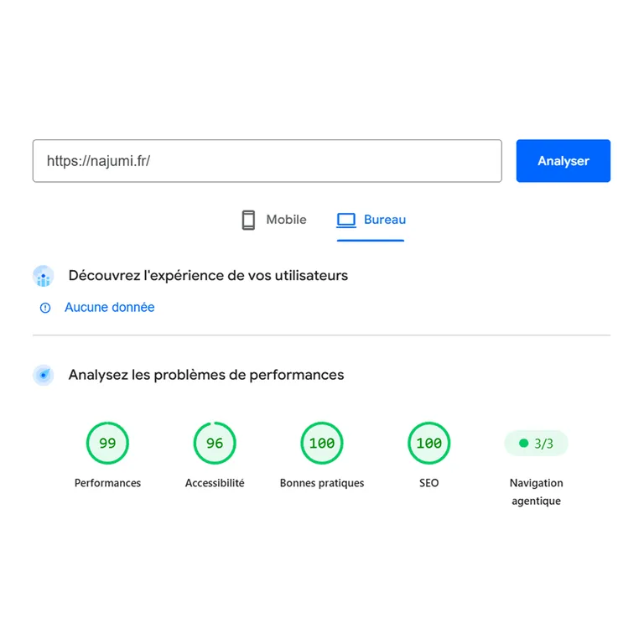Open the Aucune donnée link
The image size is (644, 644).
(x=109, y=307)
